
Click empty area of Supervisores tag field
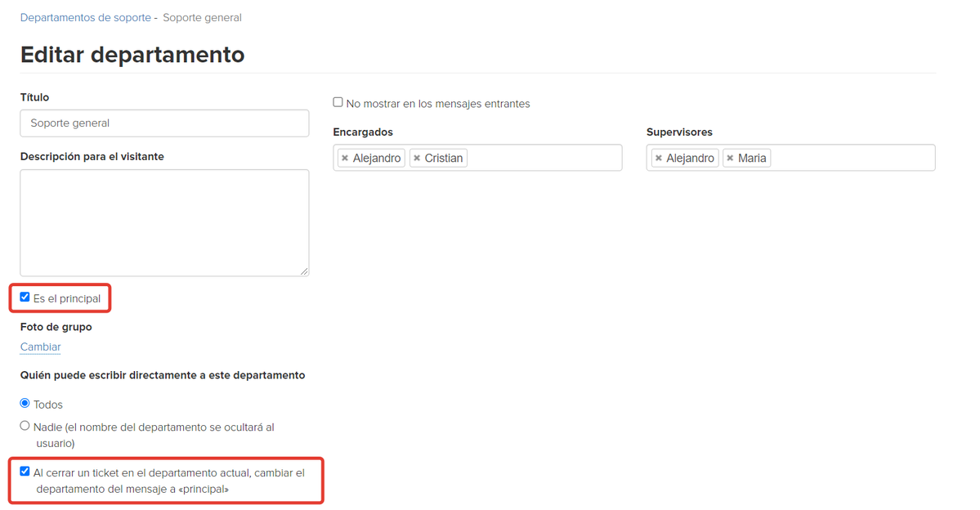pyautogui.click(x=853, y=158)
